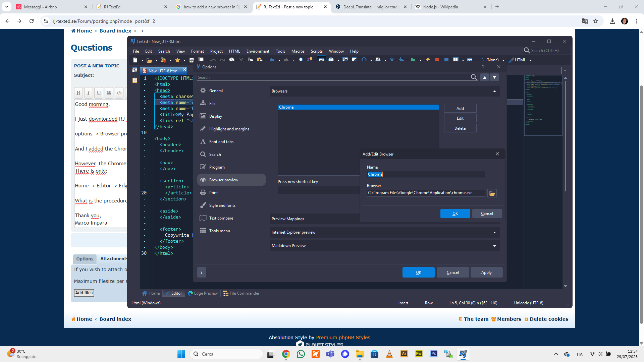
Task: Open the dropdown arrow next to New file icon
Action: pos(142,60)
